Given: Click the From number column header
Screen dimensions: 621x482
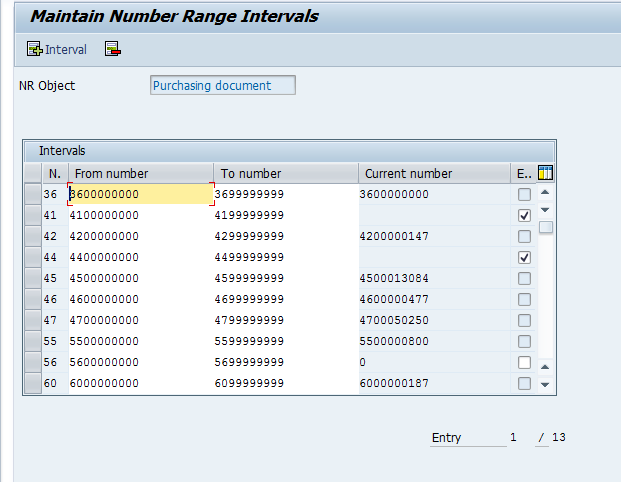Looking at the screenshot, I should coord(140,173).
